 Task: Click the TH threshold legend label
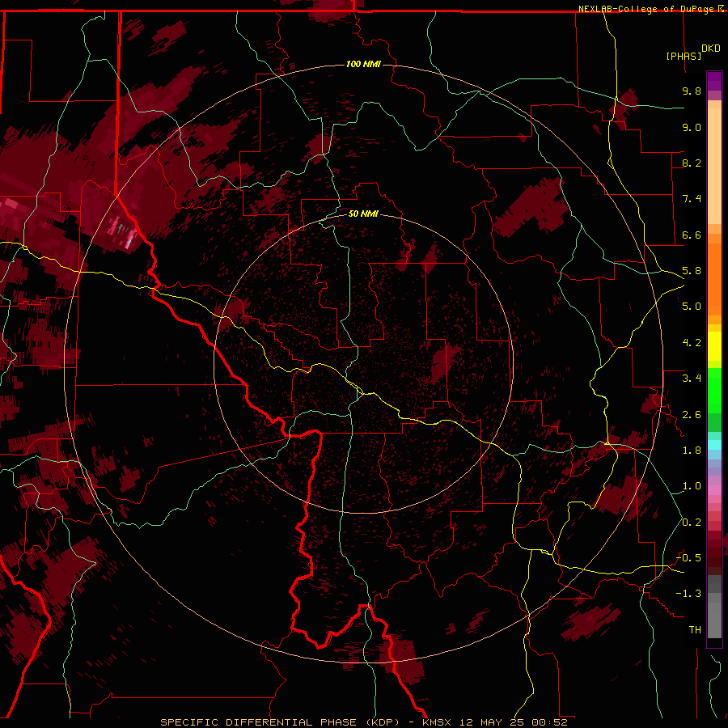[695, 629]
